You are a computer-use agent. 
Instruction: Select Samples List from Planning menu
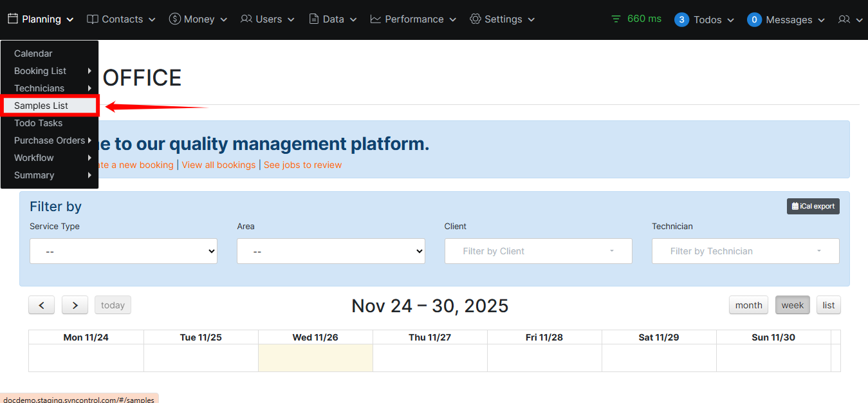(x=41, y=106)
